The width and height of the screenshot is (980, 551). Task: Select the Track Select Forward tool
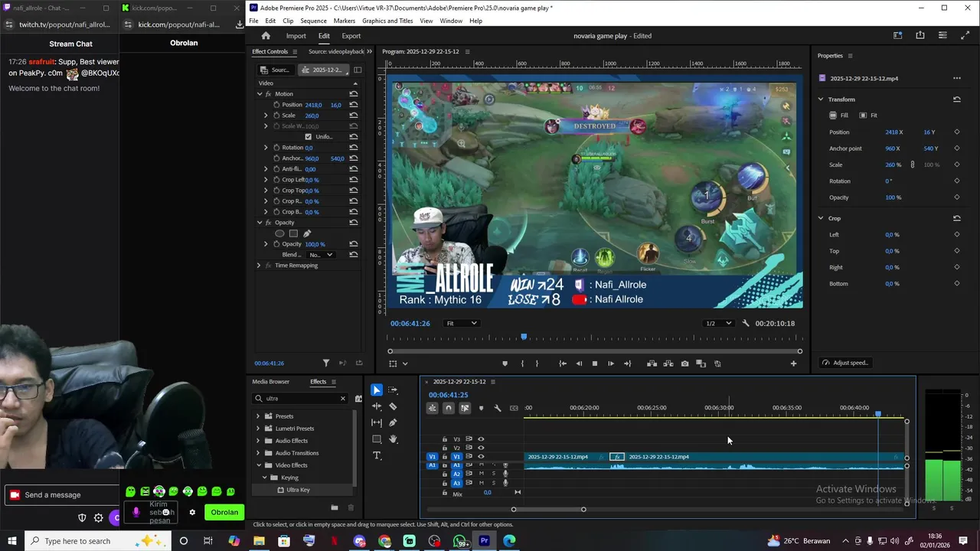(393, 390)
